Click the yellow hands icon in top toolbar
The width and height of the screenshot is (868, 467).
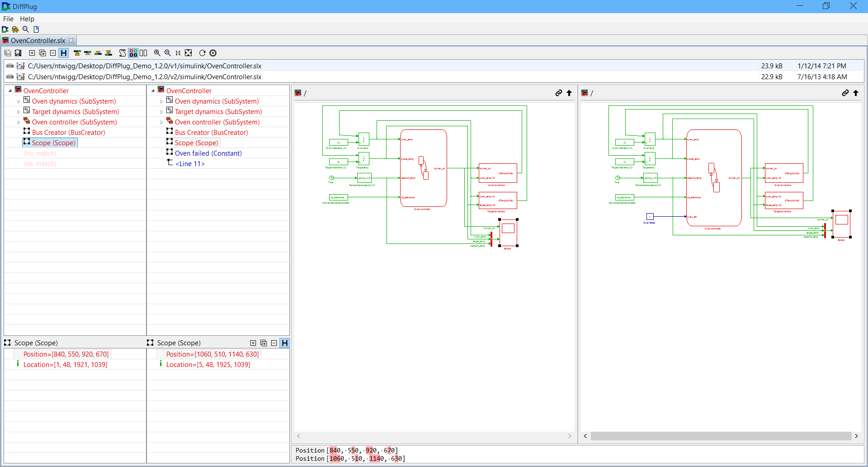click(15, 29)
